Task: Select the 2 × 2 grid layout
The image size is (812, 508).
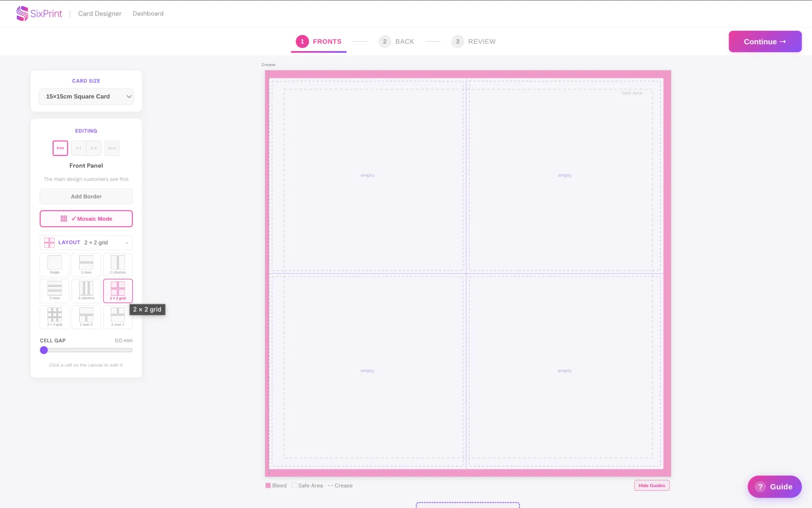Action: (x=118, y=291)
